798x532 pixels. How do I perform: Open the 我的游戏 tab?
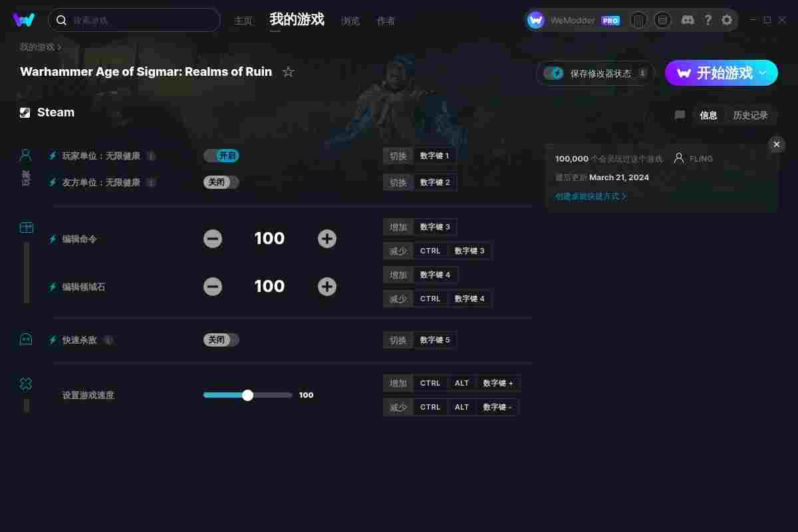[297, 19]
